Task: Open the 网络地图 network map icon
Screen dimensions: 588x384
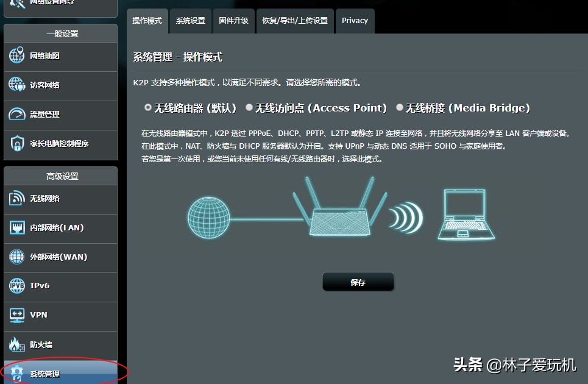Action: (x=17, y=55)
